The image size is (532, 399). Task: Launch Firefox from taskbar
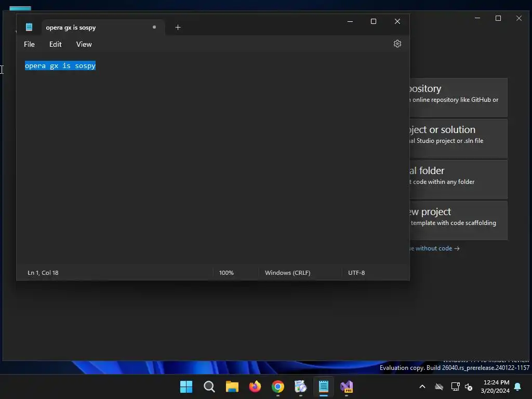click(x=255, y=387)
